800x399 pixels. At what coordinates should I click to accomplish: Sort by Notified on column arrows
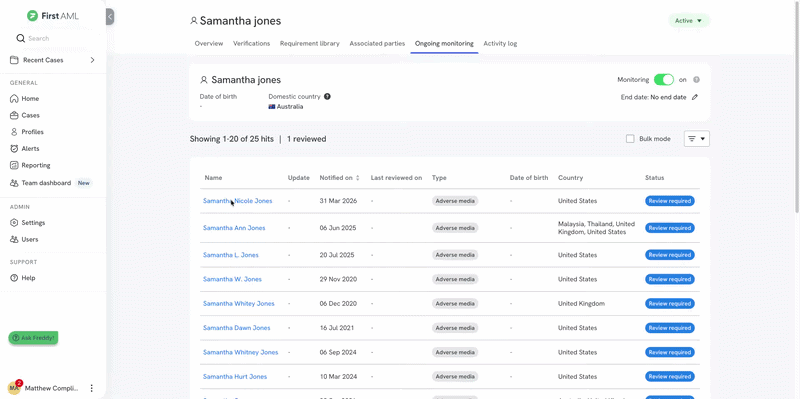[x=358, y=178]
